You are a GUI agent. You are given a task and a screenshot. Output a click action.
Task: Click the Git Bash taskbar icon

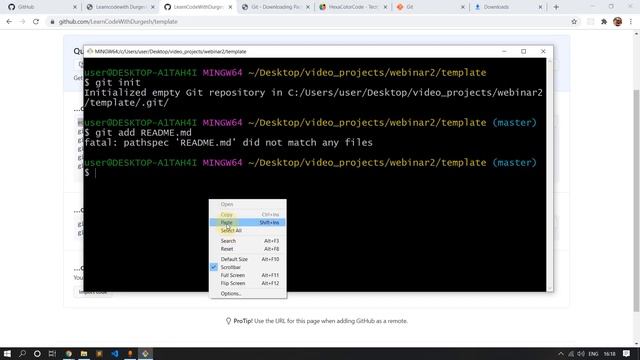pos(145,353)
